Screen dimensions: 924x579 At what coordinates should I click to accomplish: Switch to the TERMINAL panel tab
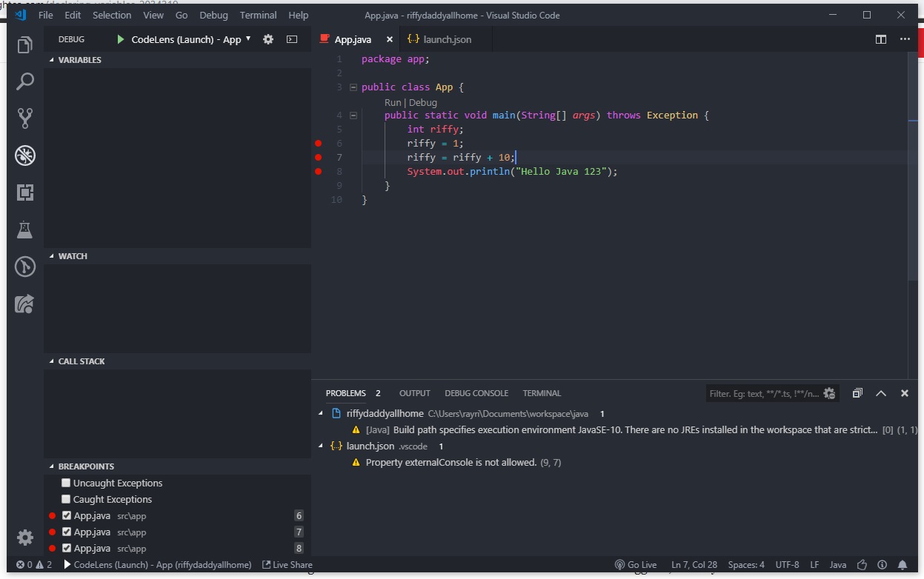tap(542, 393)
